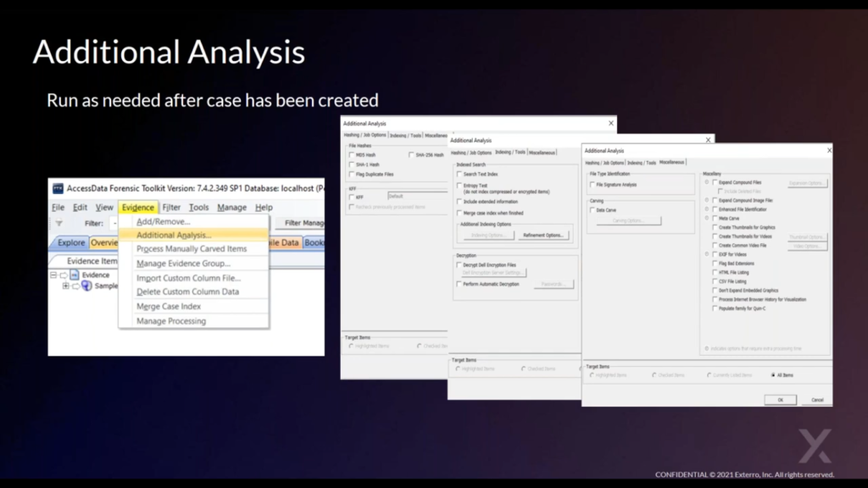868x488 pixels.
Task: Select Process Manually Carved Items
Action: click(192, 249)
